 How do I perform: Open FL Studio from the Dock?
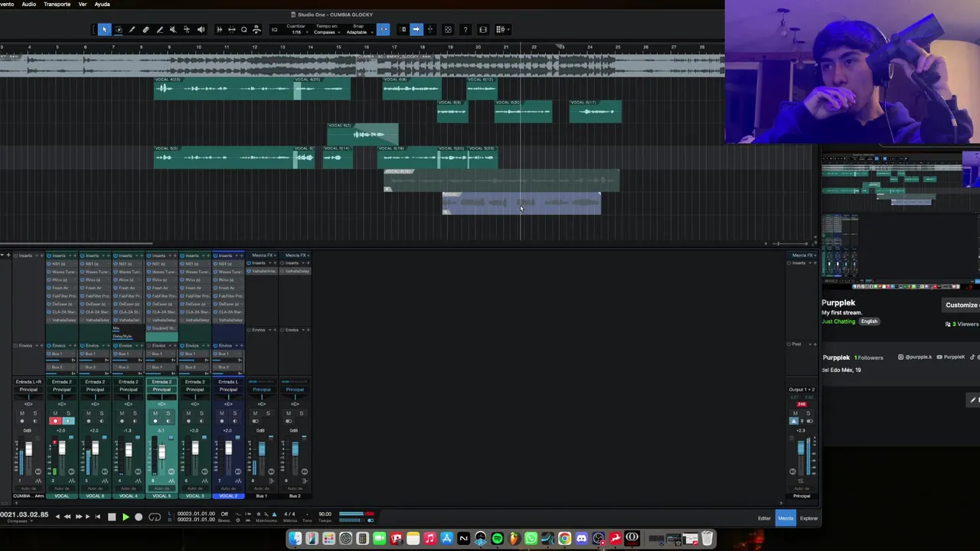(x=514, y=539)
